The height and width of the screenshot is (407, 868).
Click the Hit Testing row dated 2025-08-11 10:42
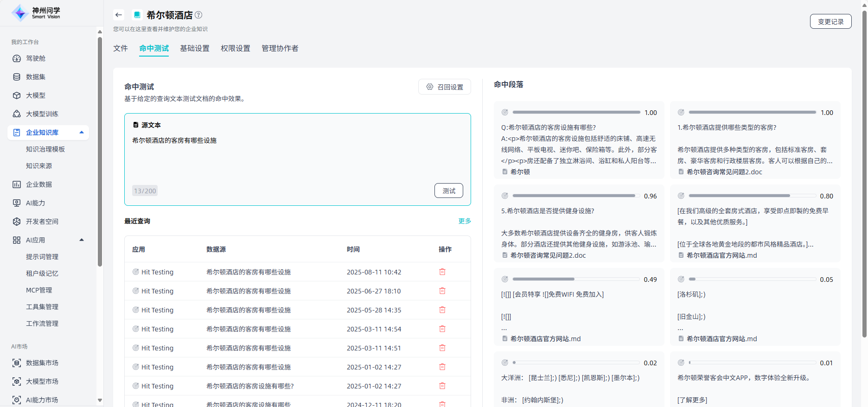tap(298, 272)
